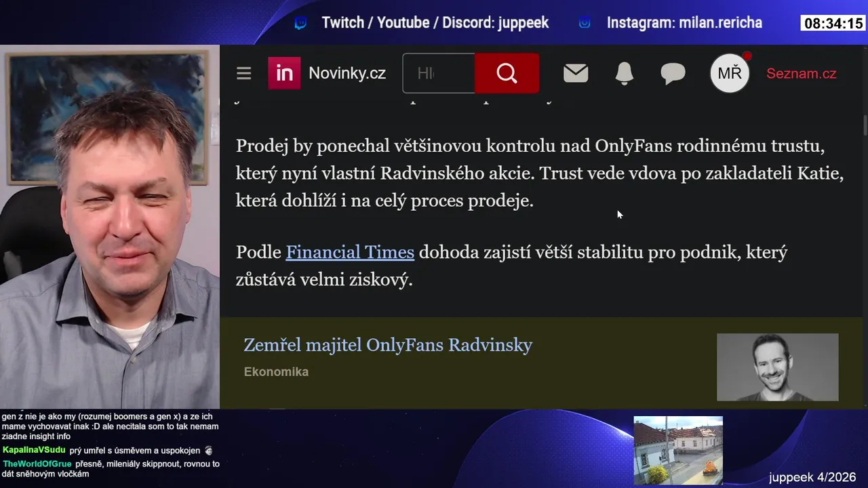
Task: Click the streamer webcam video feed
Action: coord(110,227)
